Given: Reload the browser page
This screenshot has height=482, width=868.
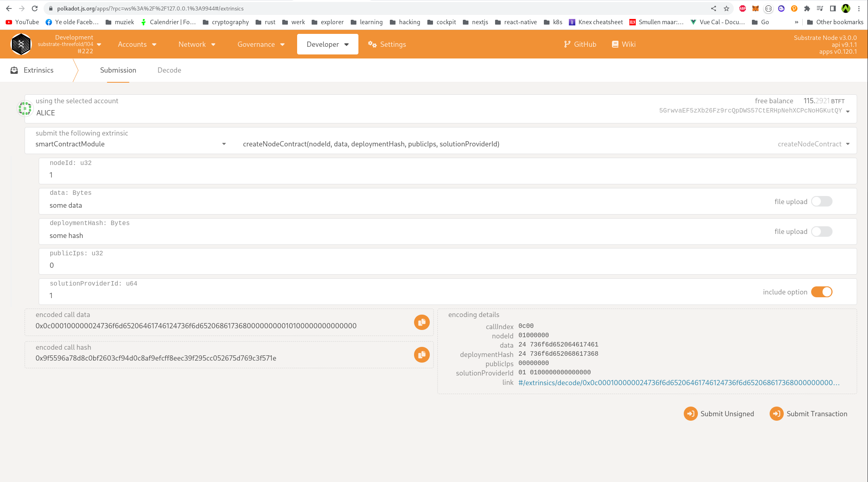Looking at the screenshot, I should pyautogui.click(x=35, y=8).
